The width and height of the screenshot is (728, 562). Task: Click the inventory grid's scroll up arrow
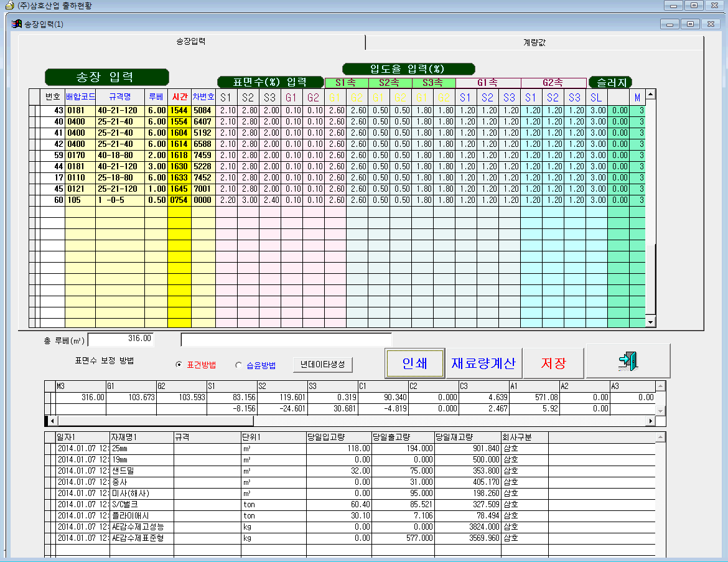click(660, 437)
